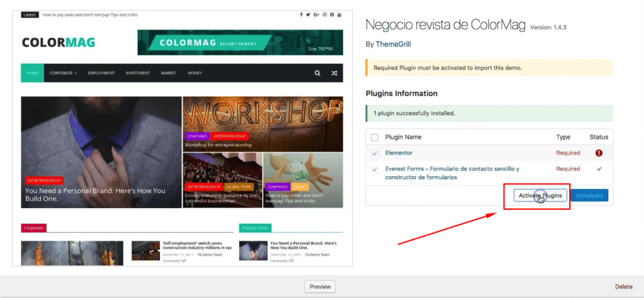This screenshot has width=644, height=298.
Task: Click the red error status icon for Elementor
Action: point(599,153)
